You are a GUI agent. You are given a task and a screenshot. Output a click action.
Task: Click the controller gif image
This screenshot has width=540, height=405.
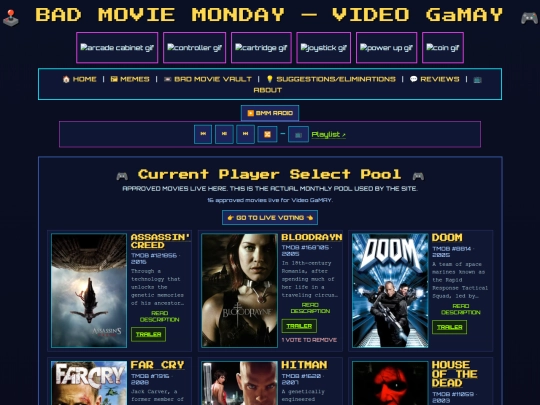pyautogui.click(x=194, y=48)
